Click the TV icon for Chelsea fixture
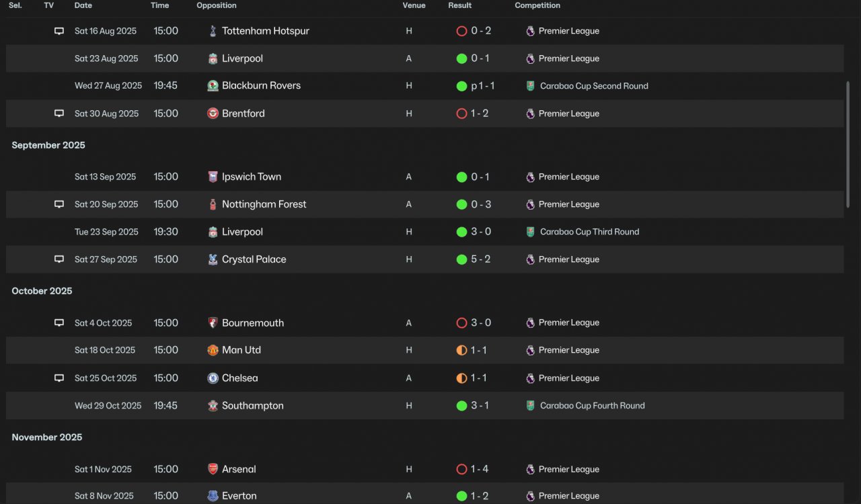Viewport: 861px width, 504px height. [x=59, y=378]
